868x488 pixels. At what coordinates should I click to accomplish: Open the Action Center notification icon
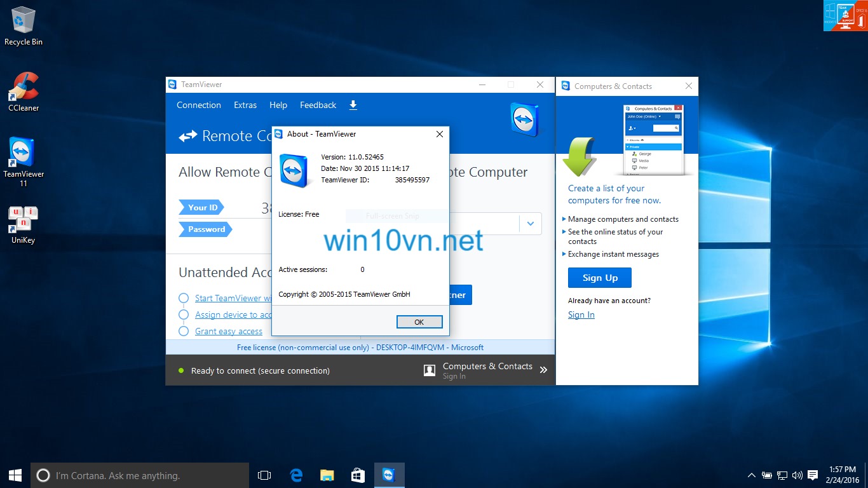(813, 475)
